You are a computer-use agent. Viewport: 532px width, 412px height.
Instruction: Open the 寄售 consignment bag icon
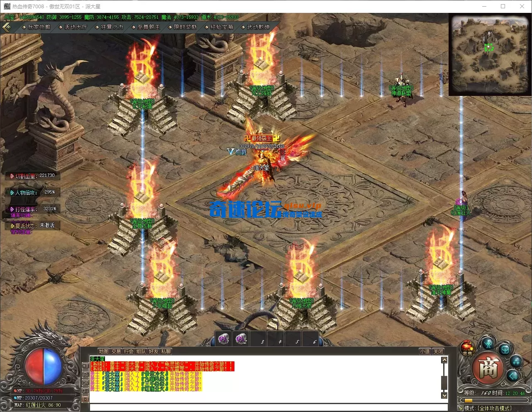pos(467,348)
